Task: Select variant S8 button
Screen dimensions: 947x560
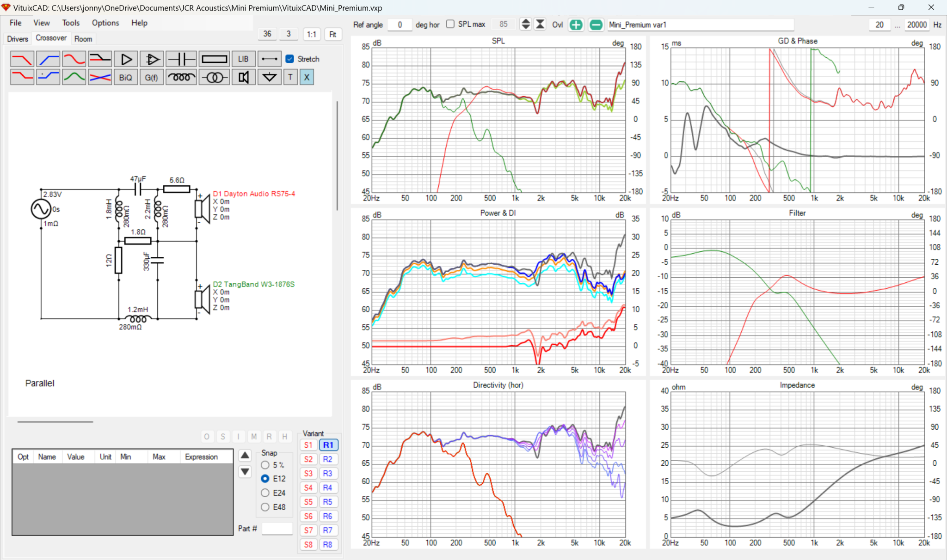Action: pyautogui.click(x=308, y=545)
